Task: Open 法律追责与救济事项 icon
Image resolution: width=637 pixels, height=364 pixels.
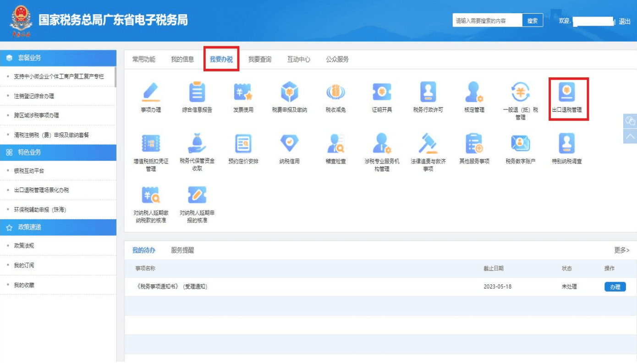Action: click(x=428, y=144)
